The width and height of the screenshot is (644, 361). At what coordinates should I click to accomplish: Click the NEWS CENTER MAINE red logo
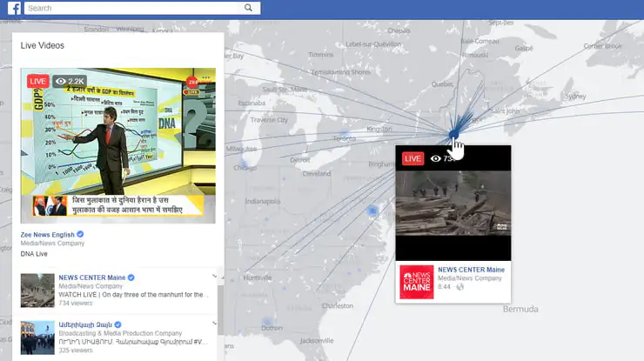[x=417, y=282]
